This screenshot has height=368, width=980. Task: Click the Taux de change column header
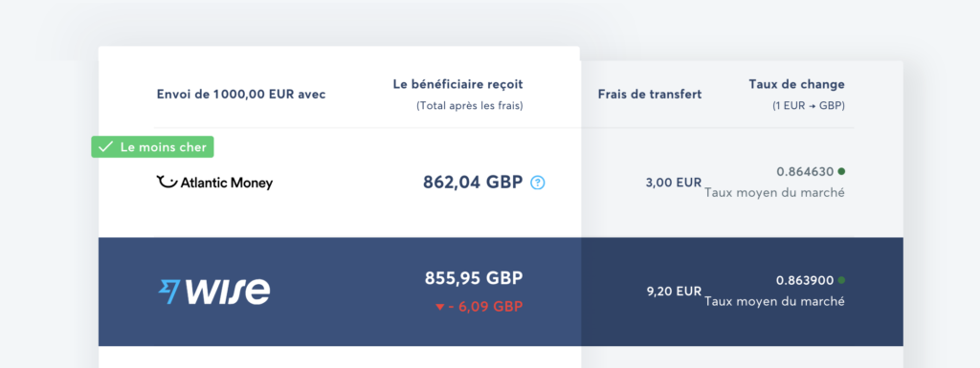pyautogui.click(x=797, y=84)
